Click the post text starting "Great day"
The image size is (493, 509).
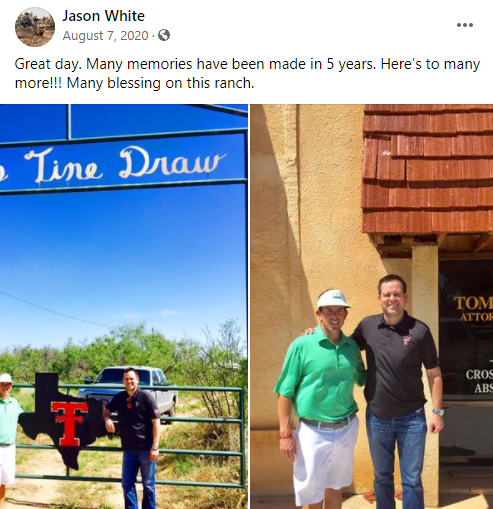(247, 73)
